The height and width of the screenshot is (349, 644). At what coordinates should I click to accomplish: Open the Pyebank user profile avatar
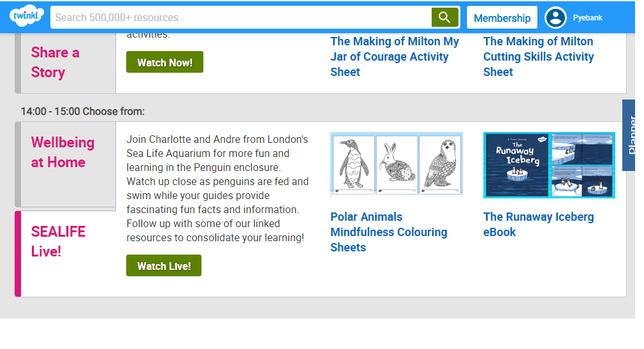point(555,18)
